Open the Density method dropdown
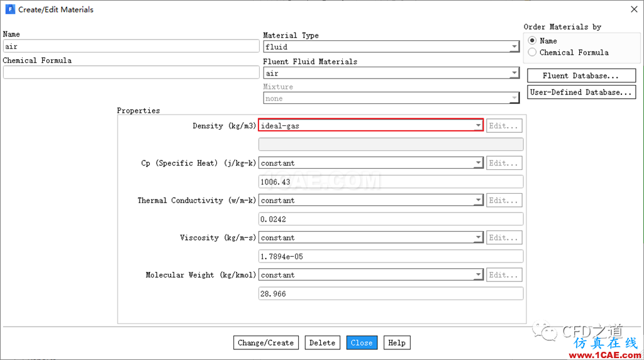This screenshot has width=644, height=360. click(x=370, y=125)
